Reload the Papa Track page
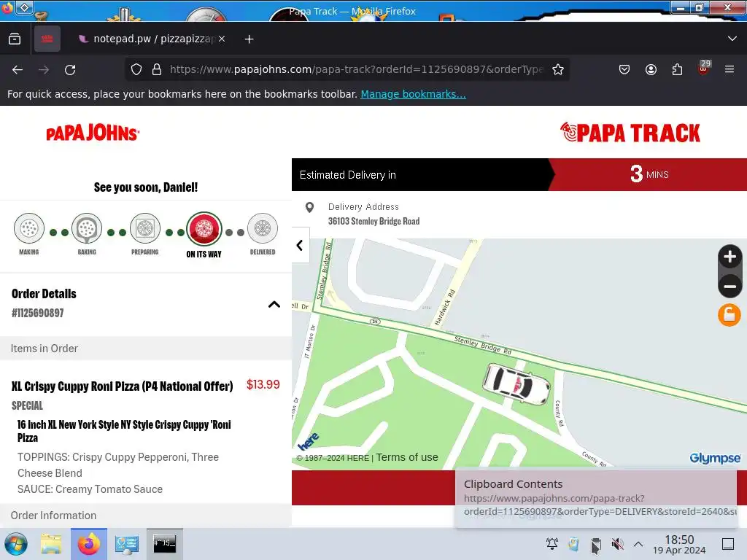The image size is (747, 560). point(70,70)
